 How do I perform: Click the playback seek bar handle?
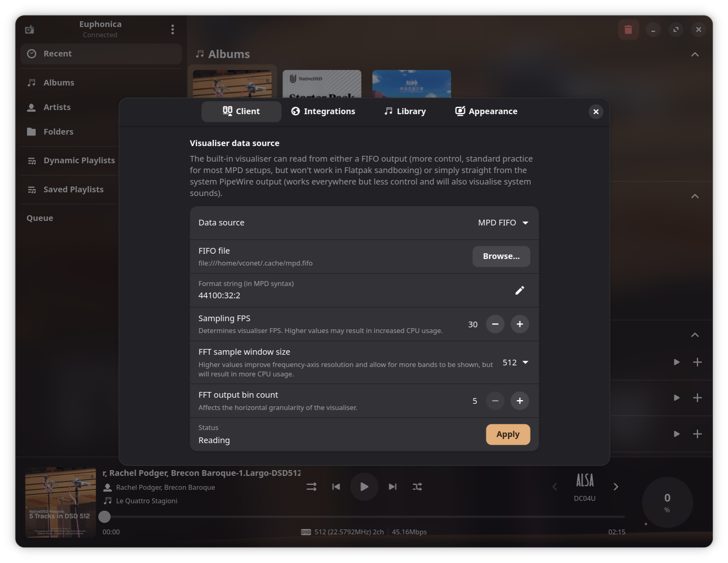click(x=105, y=517)
